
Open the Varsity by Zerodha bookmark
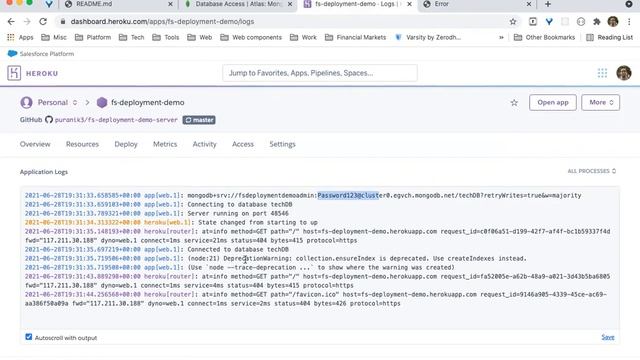(x=428, y=37)
